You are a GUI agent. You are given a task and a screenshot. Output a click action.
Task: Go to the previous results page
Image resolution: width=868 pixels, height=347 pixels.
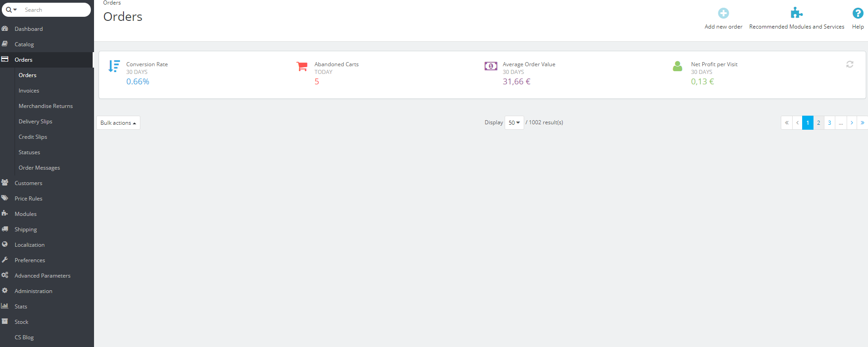point(797,122)
